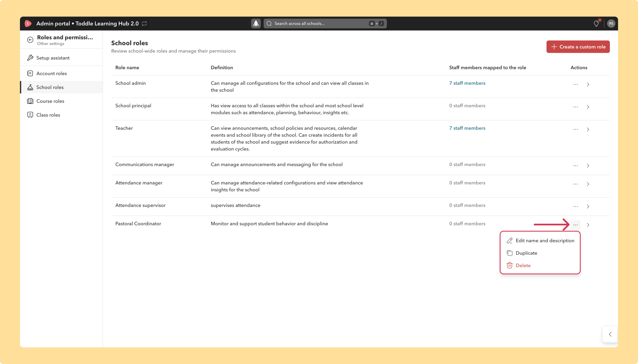Switch to Account roles
This screenshot has height=364, width=638.
click(61, 73)
